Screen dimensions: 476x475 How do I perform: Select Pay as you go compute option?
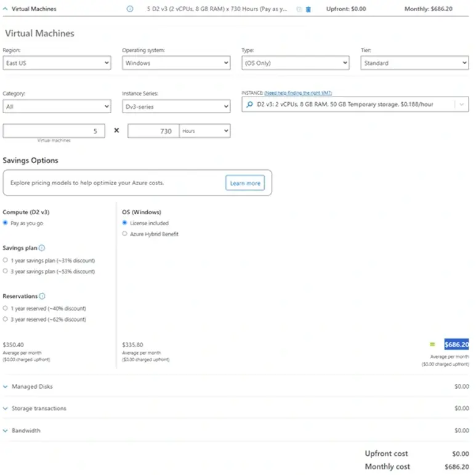pyautogui.click(x=5, y=223)
